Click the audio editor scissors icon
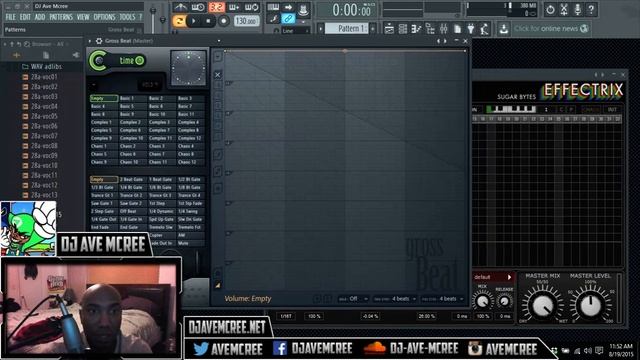The width and height of the screenshot is (640, 360). (x=564, y=9)
